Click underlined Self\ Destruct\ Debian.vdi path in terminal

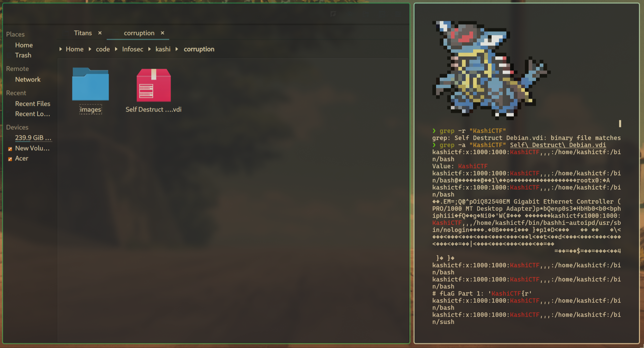coord(558,145)
